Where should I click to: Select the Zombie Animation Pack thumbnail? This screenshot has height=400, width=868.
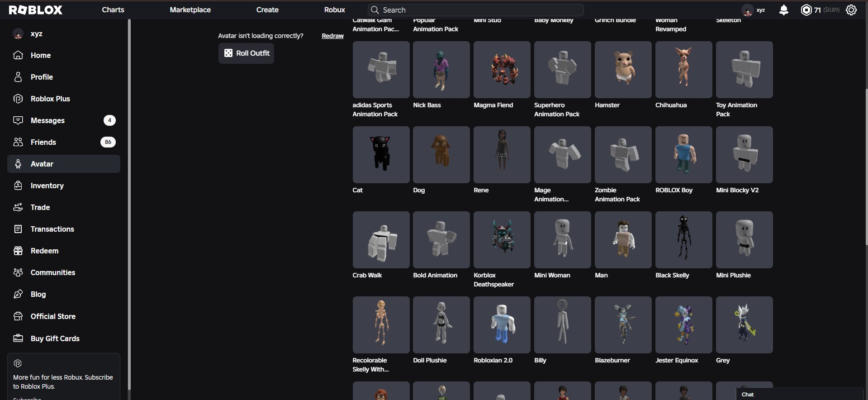[623, 155]
